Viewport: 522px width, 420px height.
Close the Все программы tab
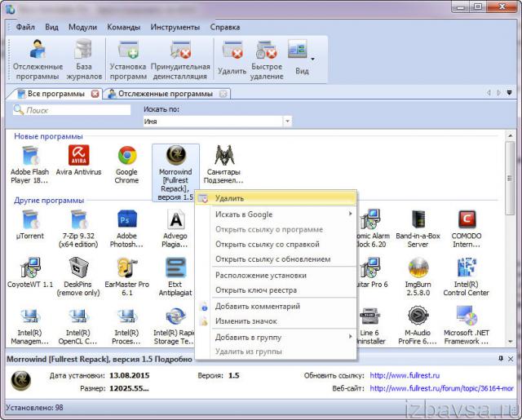click(95, 94)
